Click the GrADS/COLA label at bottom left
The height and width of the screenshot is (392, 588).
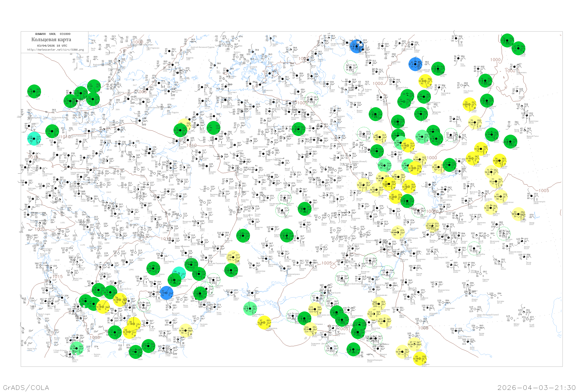coord(26,387)
